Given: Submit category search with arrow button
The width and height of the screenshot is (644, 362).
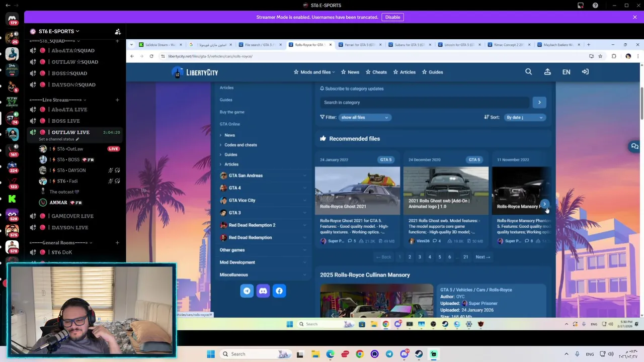Looking at the screenshot, I should (x=539, y=103).
